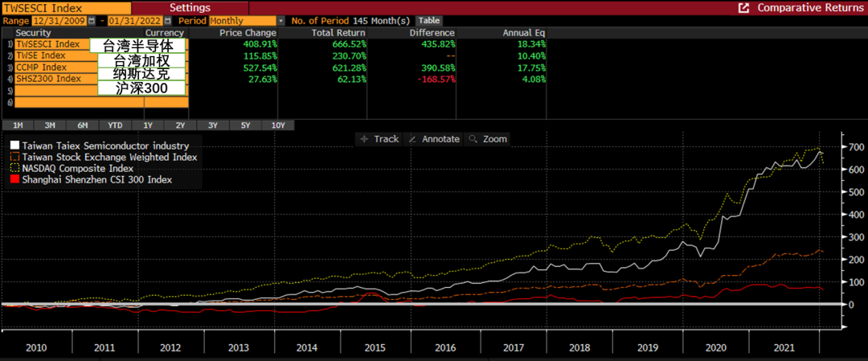Image resolution: width=868 pixels, height=361 pixels.
Task: Select the Annotate pencil tool
Action: click(x=433, y=140)
